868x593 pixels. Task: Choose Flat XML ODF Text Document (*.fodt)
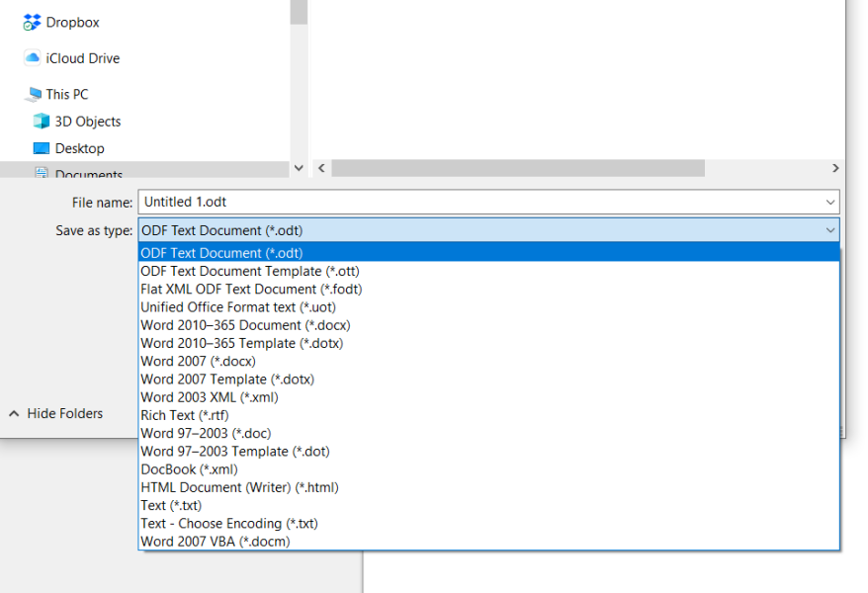point(488,289)
